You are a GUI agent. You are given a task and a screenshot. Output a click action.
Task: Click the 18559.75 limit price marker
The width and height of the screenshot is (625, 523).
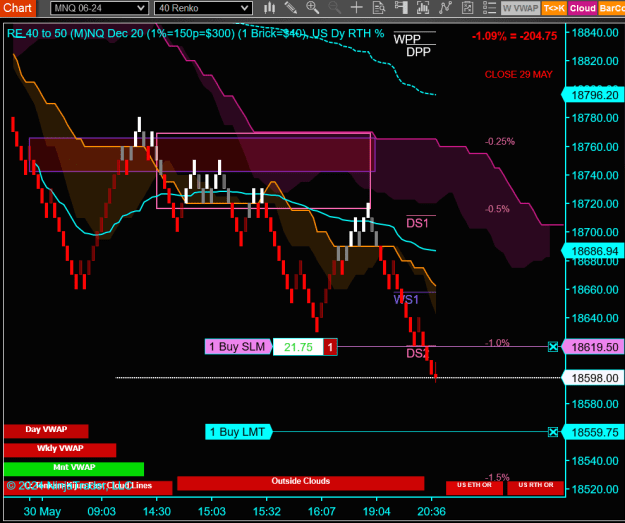(593, 432)
